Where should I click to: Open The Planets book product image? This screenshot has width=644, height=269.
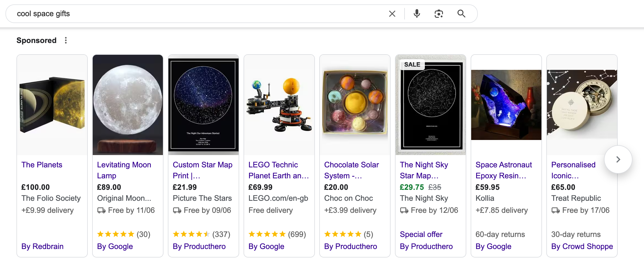tap(52, 105)
